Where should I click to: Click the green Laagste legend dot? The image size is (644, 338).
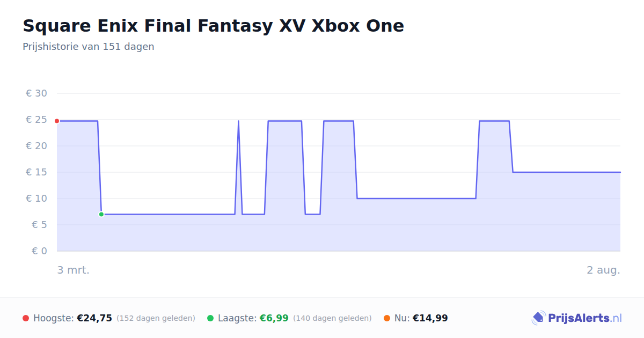point(210,318)
